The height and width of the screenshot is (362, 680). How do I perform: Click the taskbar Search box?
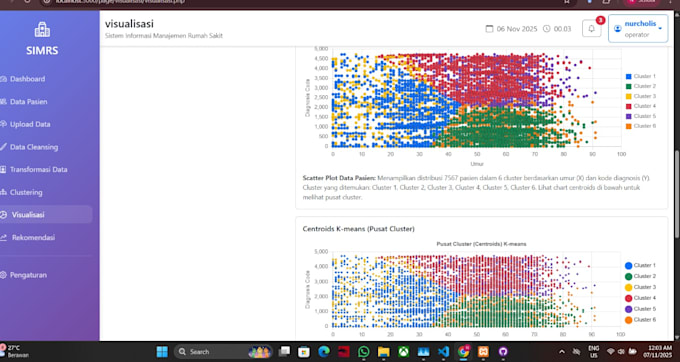[223, 352]
